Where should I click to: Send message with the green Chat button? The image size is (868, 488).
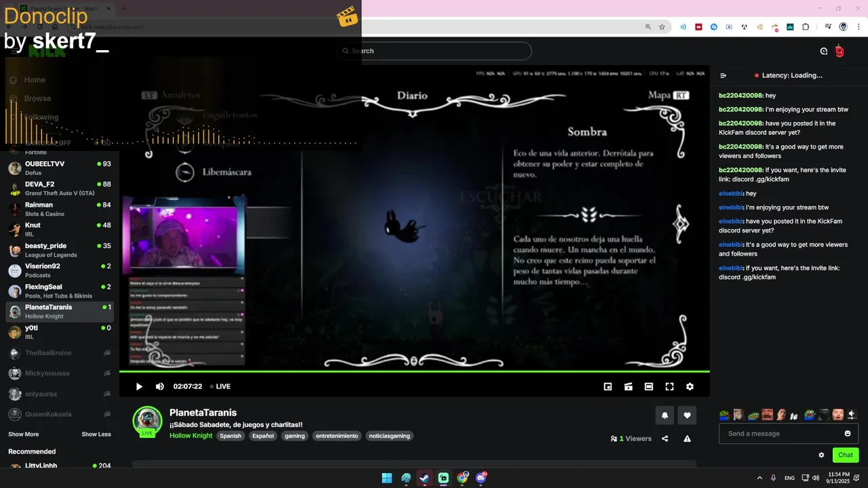click(846, 455)
